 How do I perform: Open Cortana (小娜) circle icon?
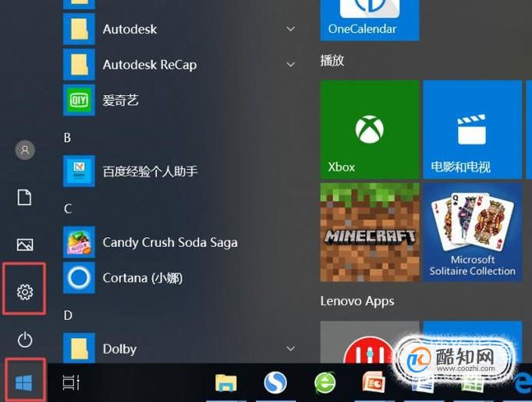(79, 277)
